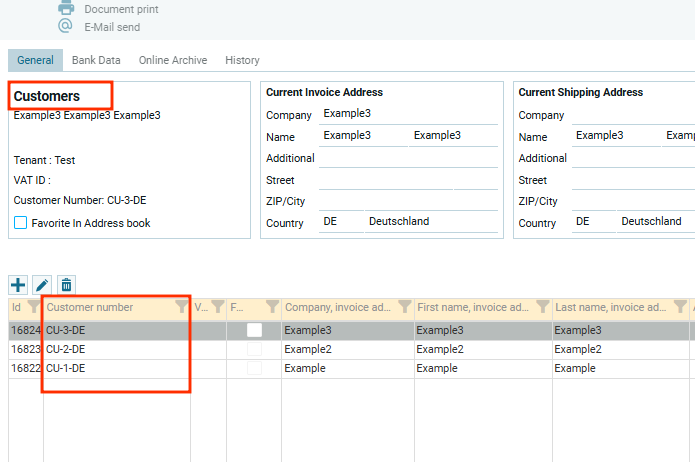Open the Online Archive tab
Viewport: 695px width, 462px height.
(173, 60)
